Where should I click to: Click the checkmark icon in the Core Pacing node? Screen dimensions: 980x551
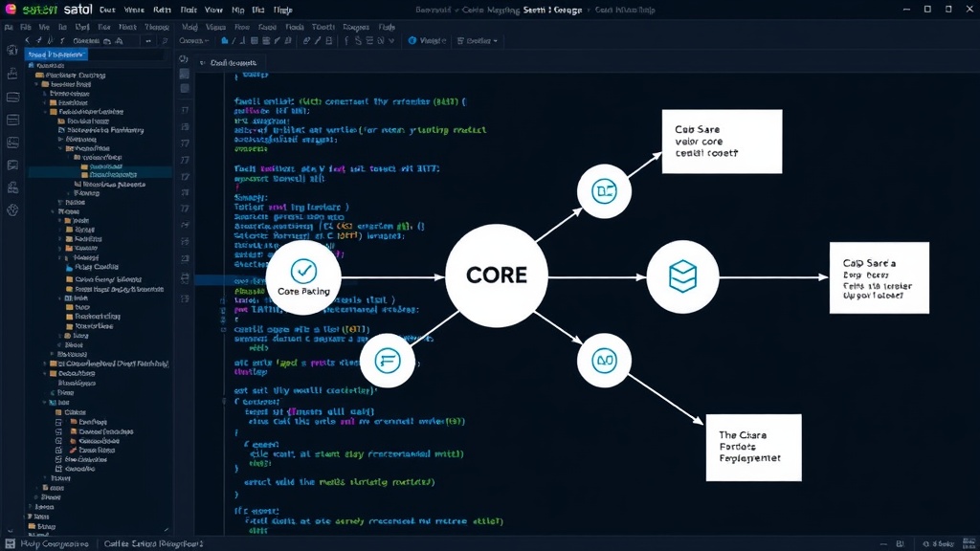point(303,271)
